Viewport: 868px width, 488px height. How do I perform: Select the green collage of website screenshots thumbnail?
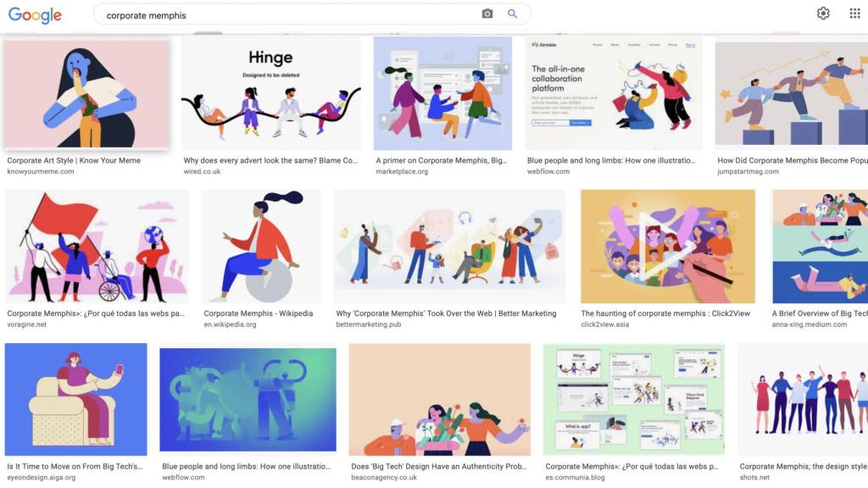pyautogui.click(x=634, y=400)
